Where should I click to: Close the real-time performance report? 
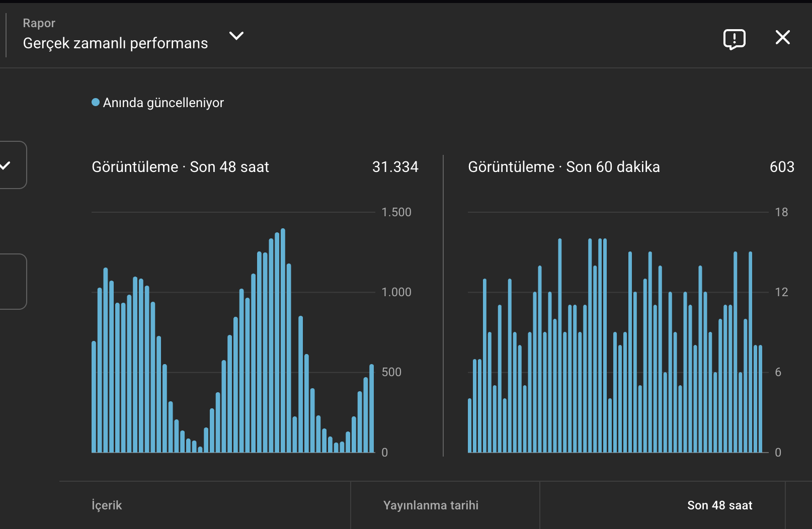click(x=782, y=37)
